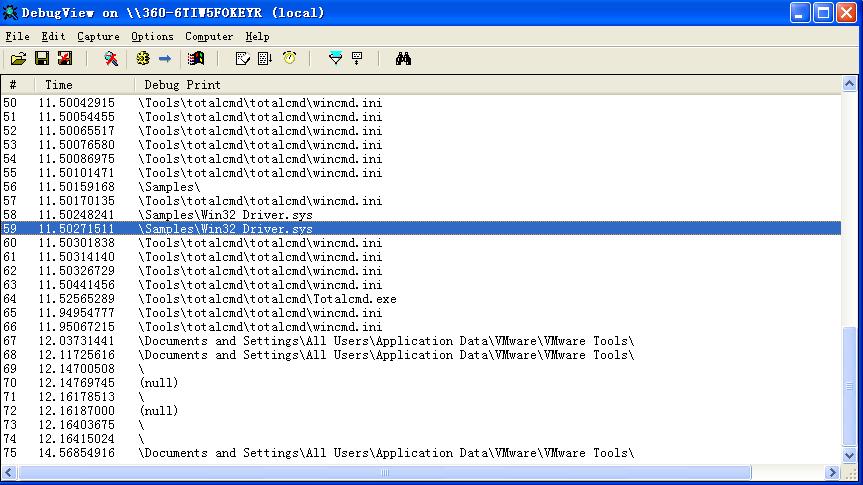Click the Debug Print column header
The image size is (863, 485).
pos(487,85)
